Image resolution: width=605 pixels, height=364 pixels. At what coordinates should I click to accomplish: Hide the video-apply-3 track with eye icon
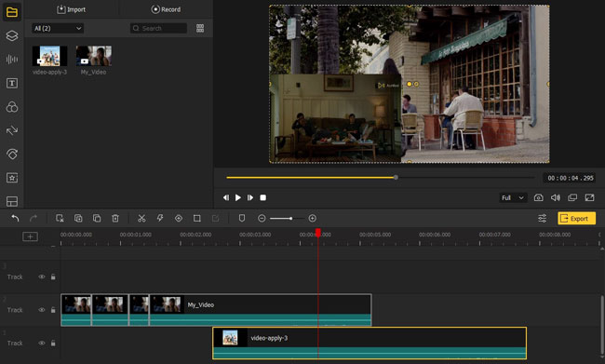42,344
